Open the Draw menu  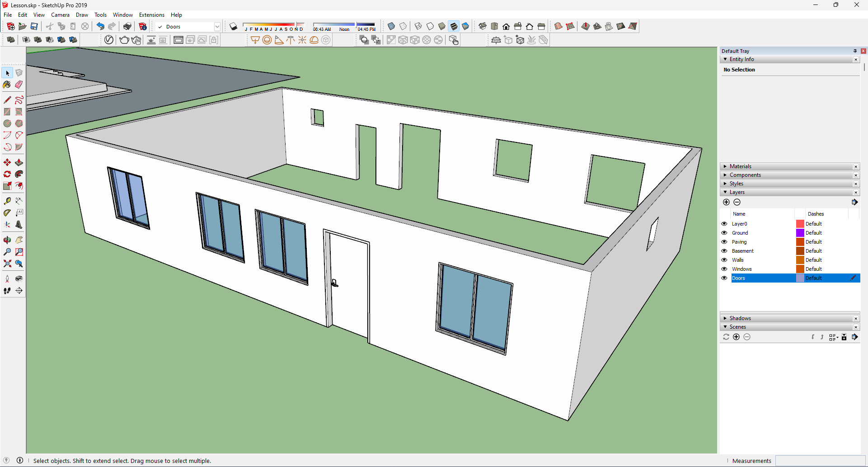click(x=82, y=15)
